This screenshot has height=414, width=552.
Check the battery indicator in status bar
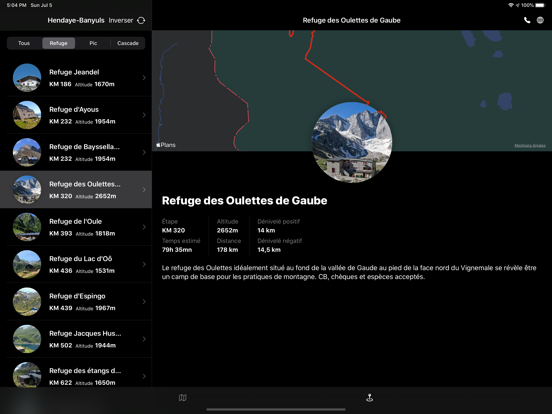(540, 5)
